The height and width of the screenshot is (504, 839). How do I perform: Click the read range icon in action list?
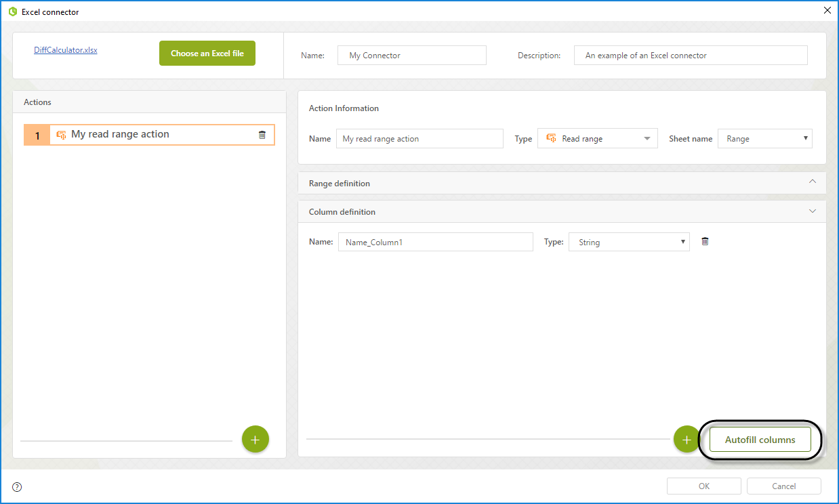tap(61, 135)
